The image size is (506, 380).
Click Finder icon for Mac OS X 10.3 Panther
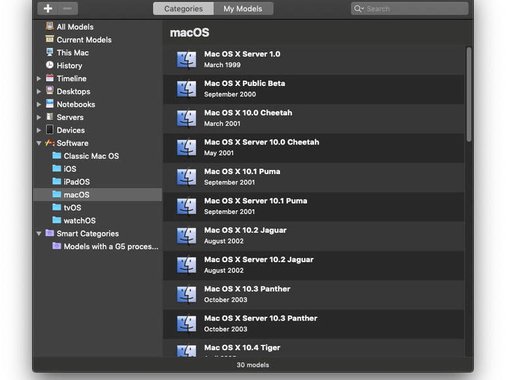click(x=186, y=294)
